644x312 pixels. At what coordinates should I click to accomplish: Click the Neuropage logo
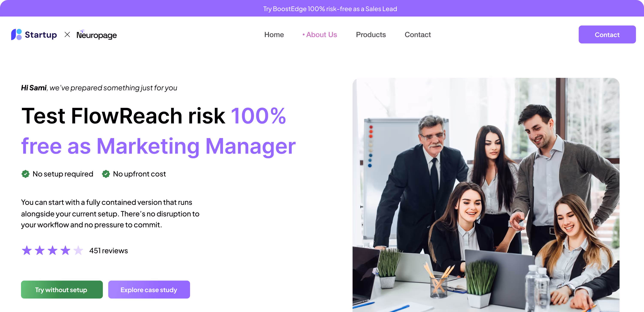pyautogui.click(x=97, y=35)
